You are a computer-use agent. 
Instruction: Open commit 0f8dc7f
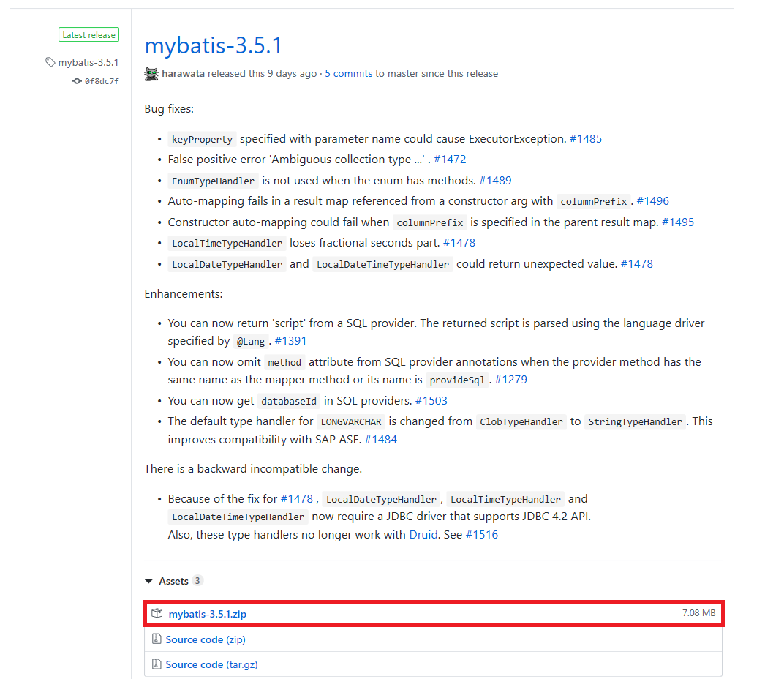[x=102, y=81]
